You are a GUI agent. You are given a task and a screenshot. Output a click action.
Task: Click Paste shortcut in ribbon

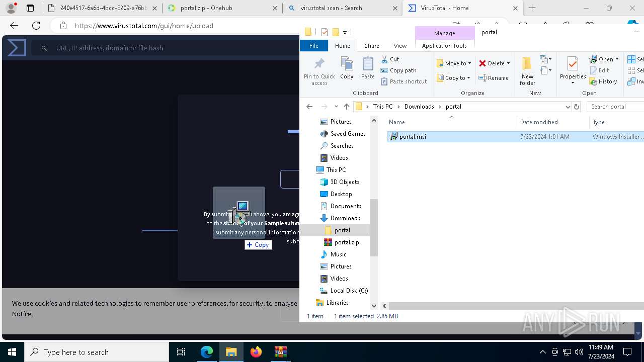tap(404, 81)
